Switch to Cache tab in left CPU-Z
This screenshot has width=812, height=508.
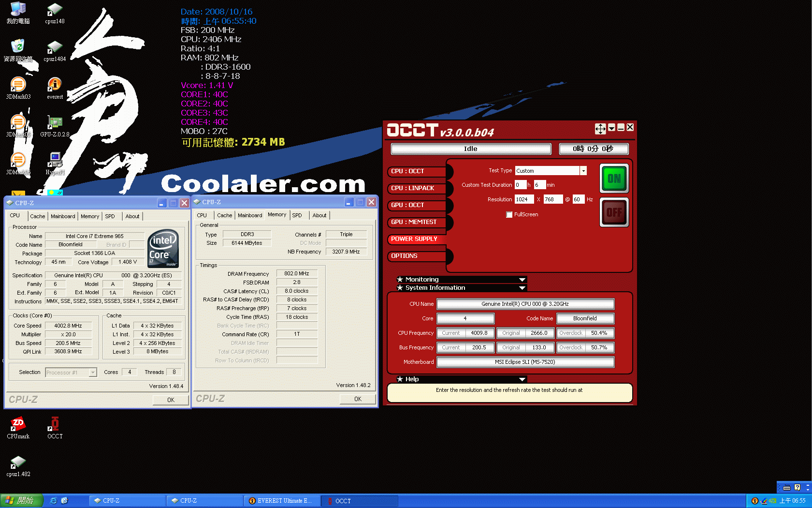[37, 216]
